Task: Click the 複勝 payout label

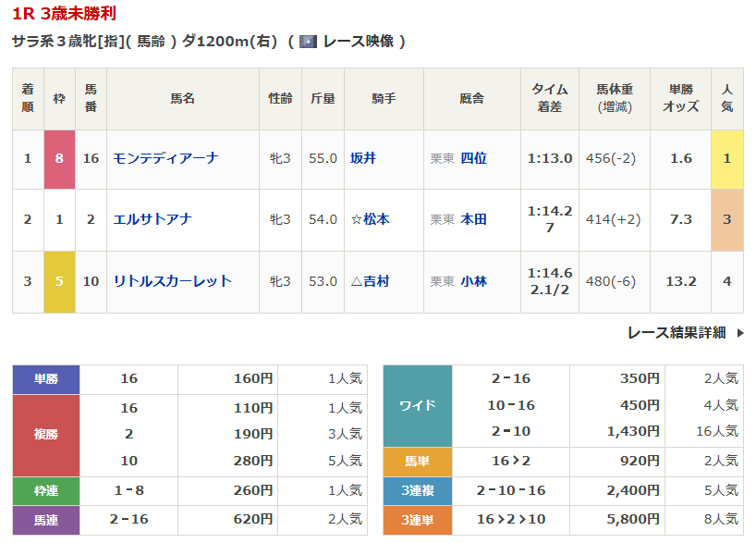Action: [x=46, y=435]
